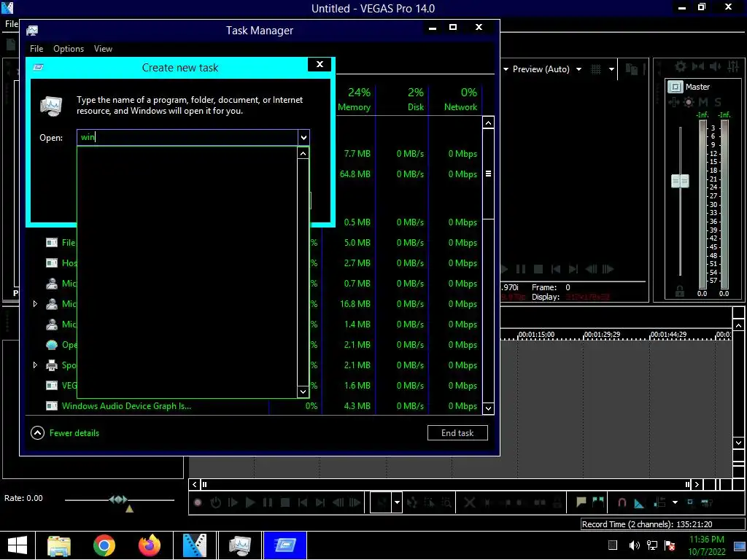This screenshot has height=560, width=747.
Task: Toggle the Lock Envelopes to Events icon
Action: click(690, 502)
